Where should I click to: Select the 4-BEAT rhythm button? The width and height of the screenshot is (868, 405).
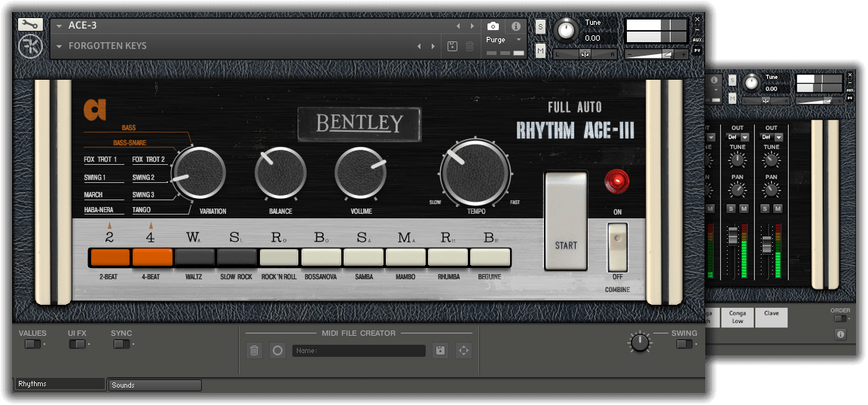[x=152, y=257]
